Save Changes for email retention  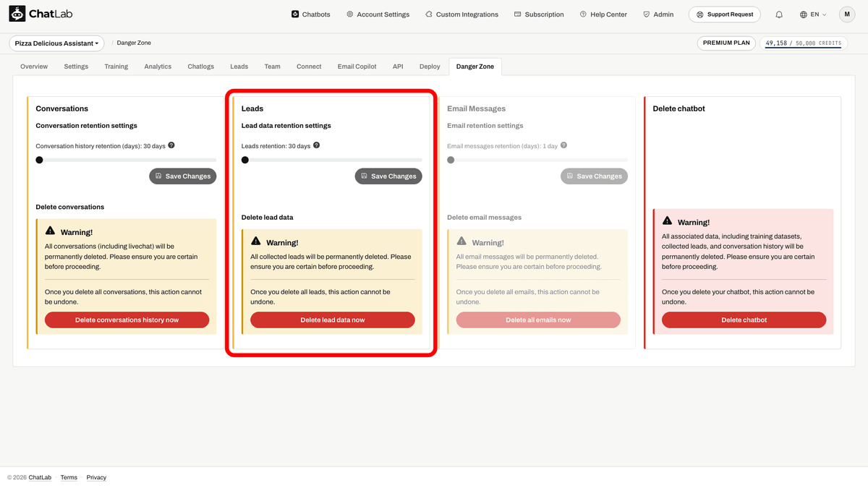[595, 176]
